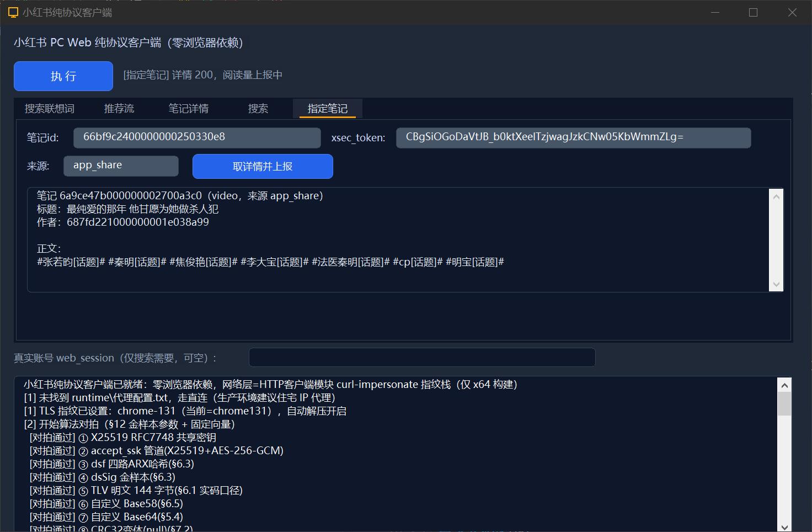
Task: Click the note details scroll-down arrow
Action: pos(776,284)
